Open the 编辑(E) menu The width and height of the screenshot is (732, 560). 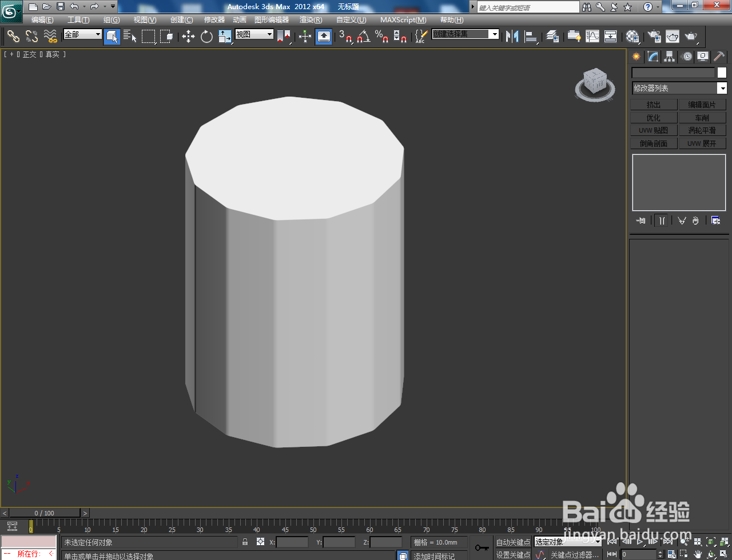coord(42,20)
